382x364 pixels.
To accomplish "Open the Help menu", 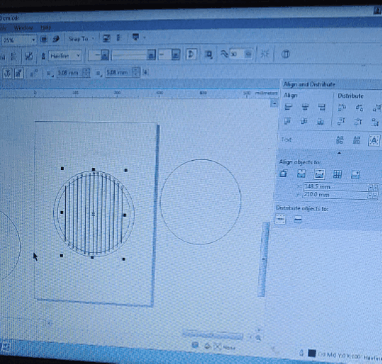I will [46, 28].
